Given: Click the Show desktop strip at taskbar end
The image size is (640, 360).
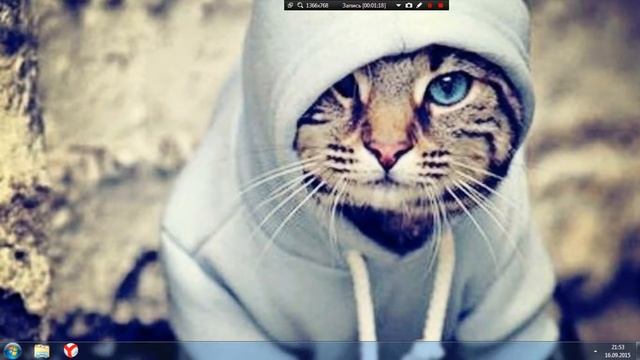Looking at the screenshot, I should click(x=637, y=351).
